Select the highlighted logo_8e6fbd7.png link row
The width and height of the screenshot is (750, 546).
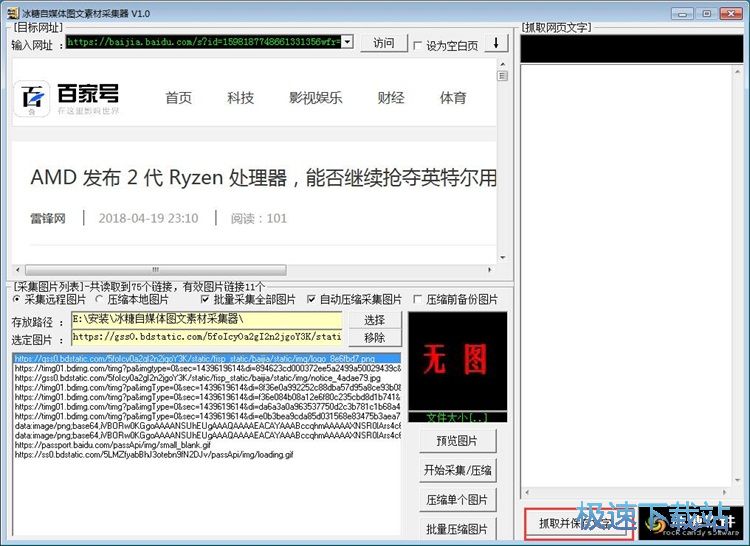(207, 359)
